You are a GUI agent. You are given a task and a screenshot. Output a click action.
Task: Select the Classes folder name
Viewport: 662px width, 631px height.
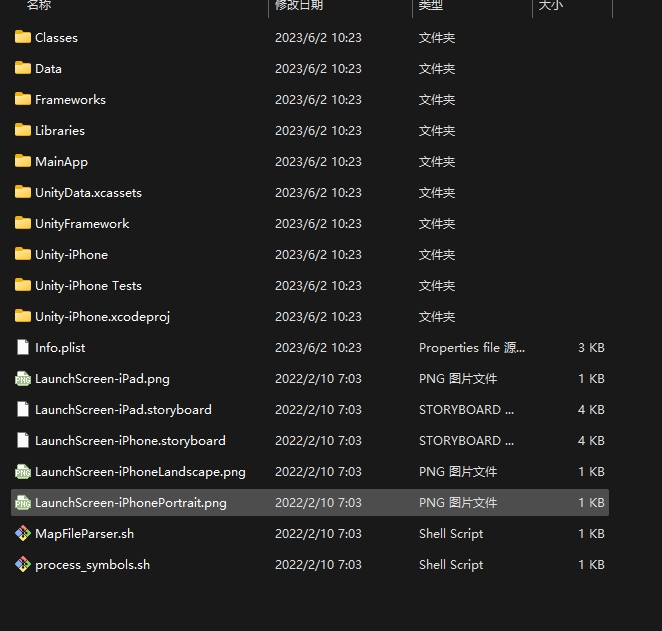point(56,38)
